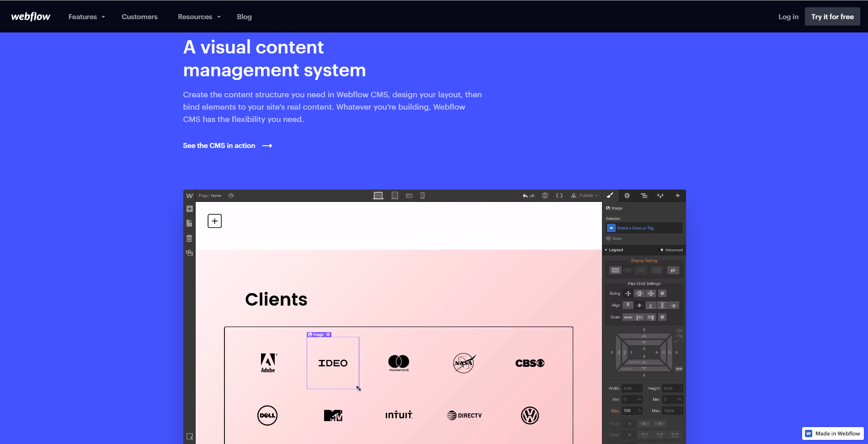The width and height of the screenshot is (868, 444).
Task: Select the tablet breakpoint icon
Action: pyautogui.click(x=395, y=196)
